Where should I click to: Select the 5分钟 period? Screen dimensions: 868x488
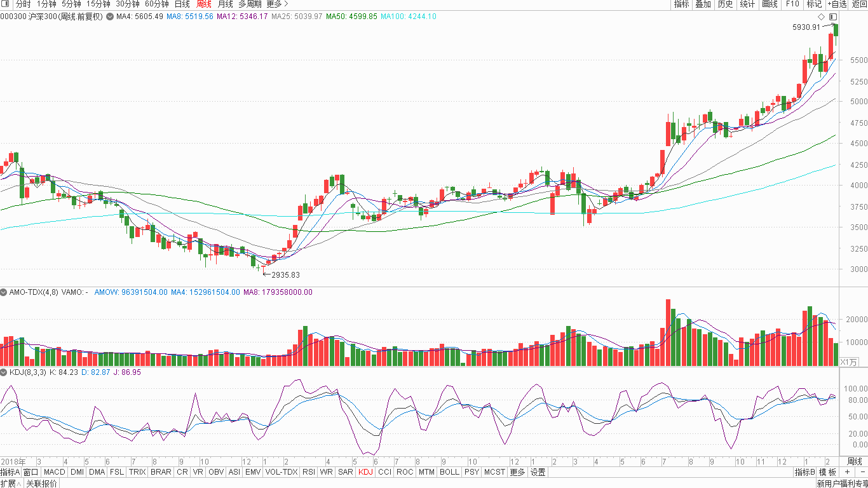click(x=72, y=4)
